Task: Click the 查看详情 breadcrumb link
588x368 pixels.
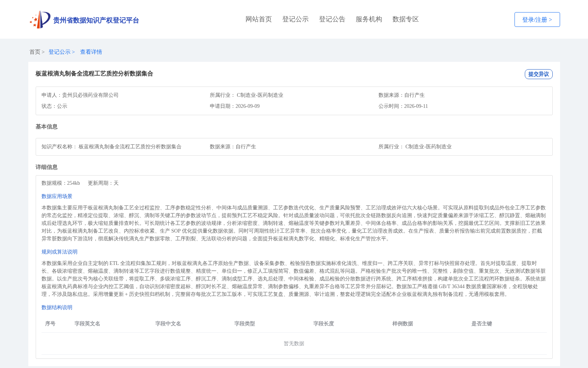Action: [91, 52]
